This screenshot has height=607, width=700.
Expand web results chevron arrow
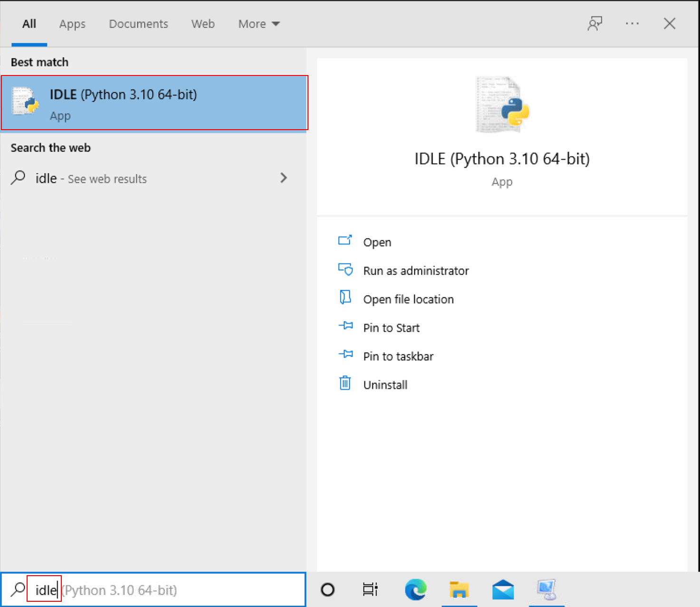point(284,178)
